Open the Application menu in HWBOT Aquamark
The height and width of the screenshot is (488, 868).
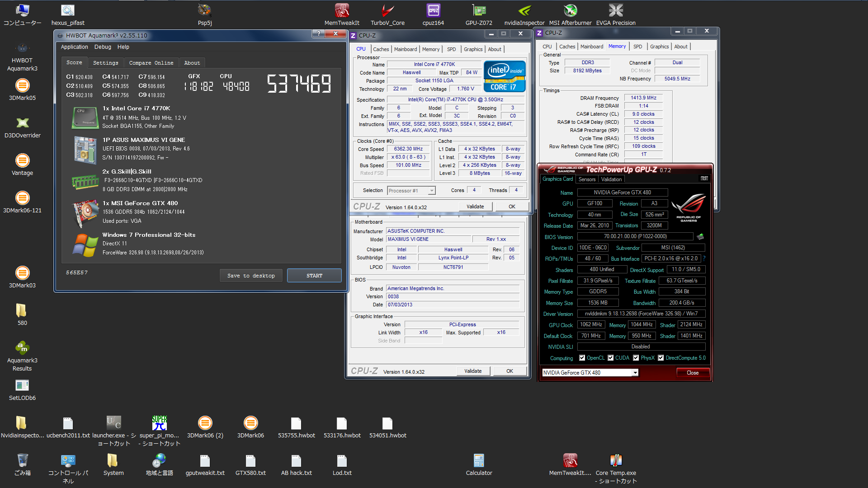tap(74, 47)
